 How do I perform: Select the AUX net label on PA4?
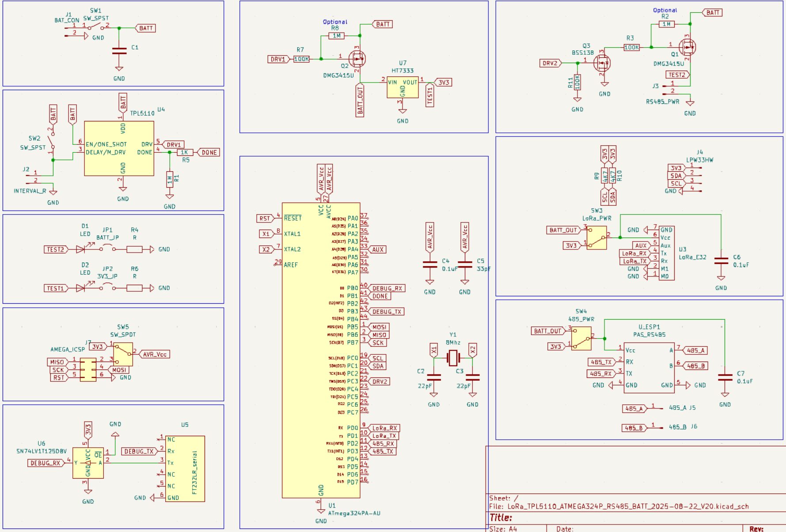[x=378, y=249]
